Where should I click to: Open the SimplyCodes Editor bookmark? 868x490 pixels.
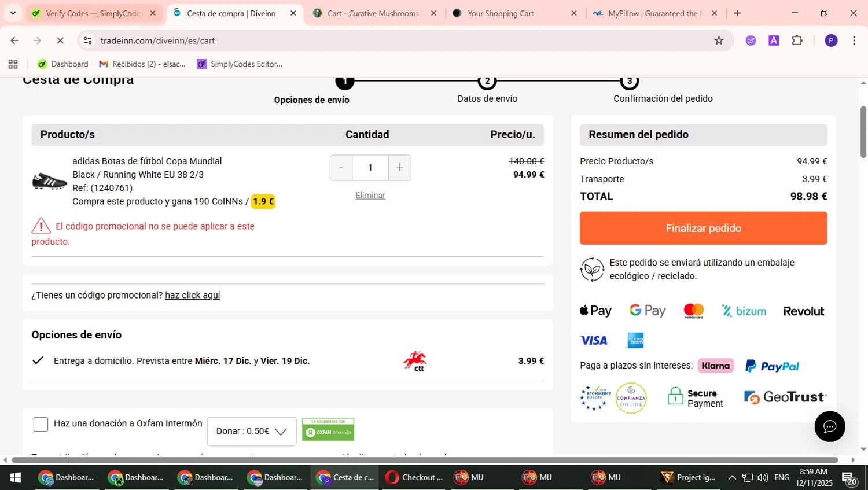240,64
